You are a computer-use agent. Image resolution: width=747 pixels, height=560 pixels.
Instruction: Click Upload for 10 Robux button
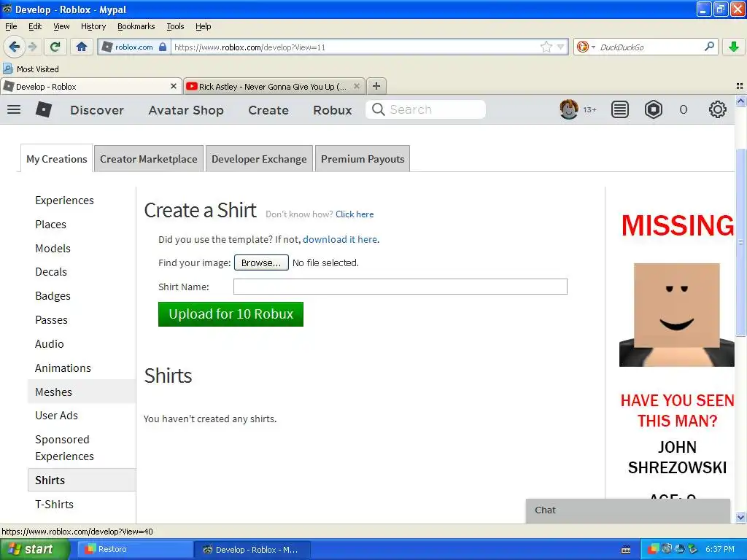[231, 314]
